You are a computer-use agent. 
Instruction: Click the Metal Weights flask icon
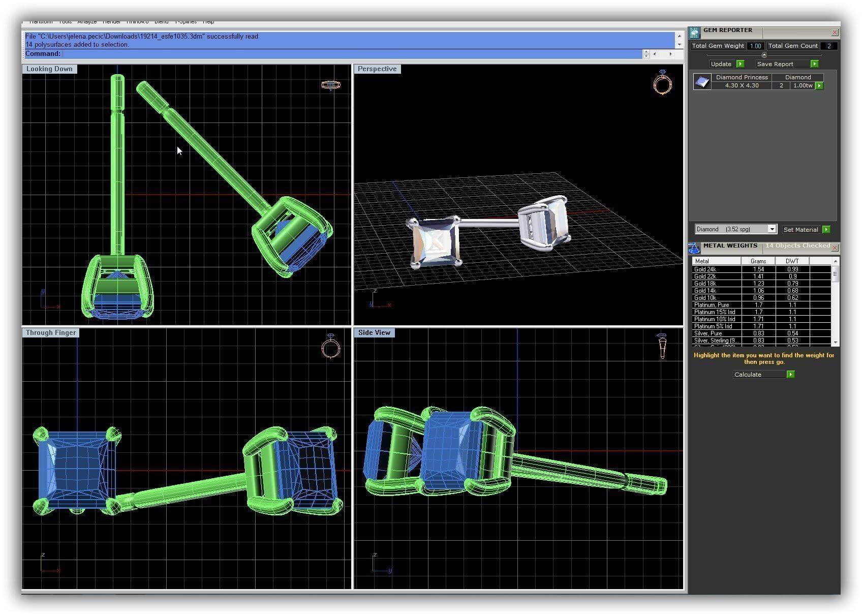tap(694, 248)
